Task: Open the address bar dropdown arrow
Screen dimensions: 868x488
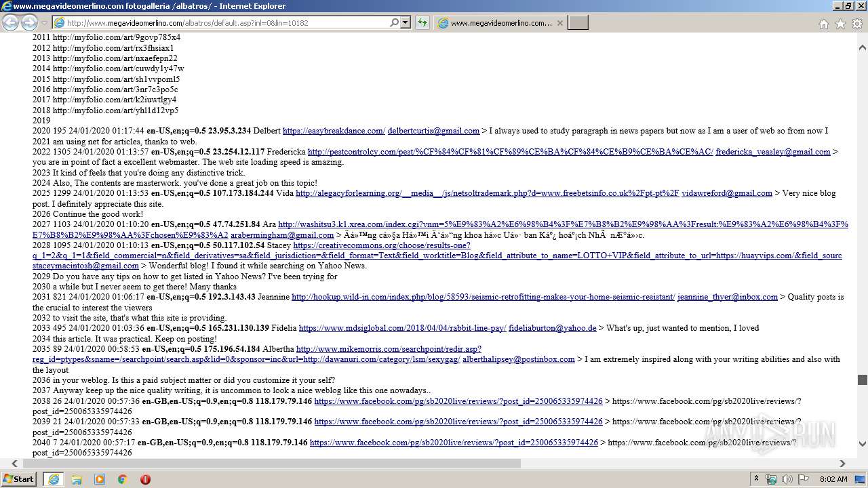Action: (406, 23)
